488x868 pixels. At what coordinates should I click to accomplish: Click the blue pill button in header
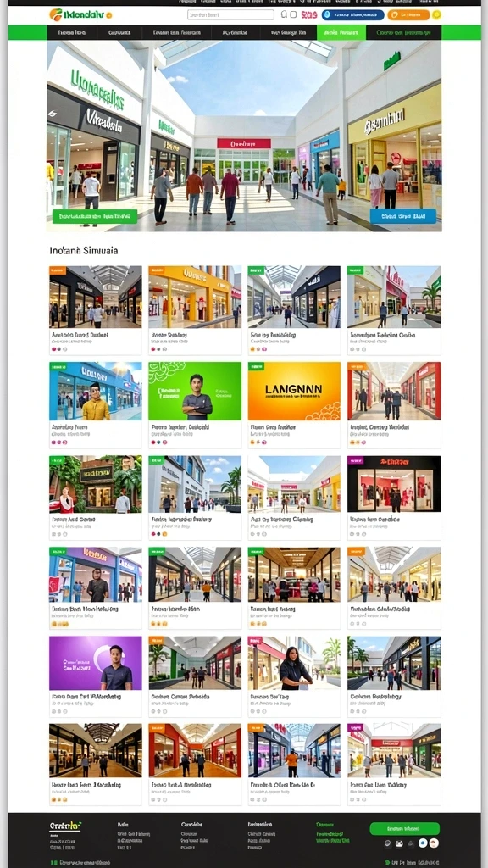353,15
